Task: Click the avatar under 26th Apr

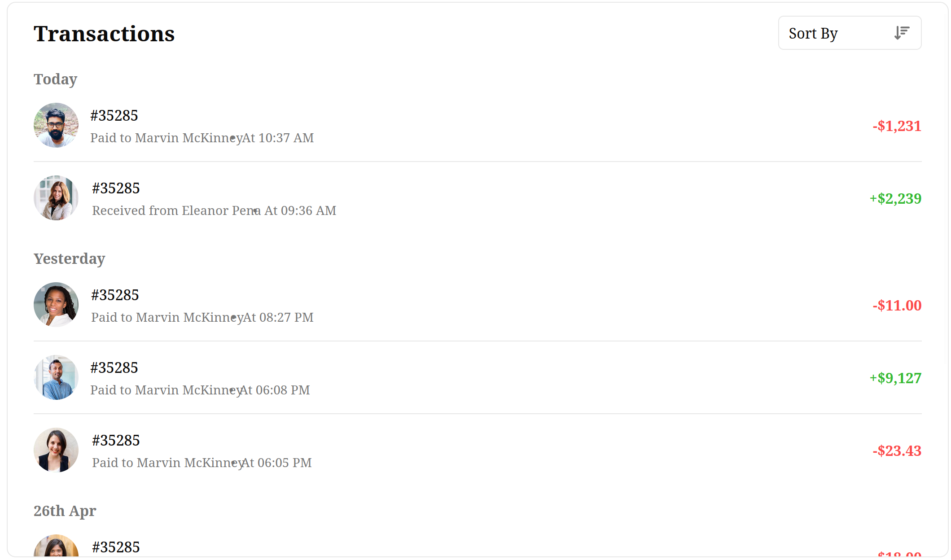Action: coord(56,546)
